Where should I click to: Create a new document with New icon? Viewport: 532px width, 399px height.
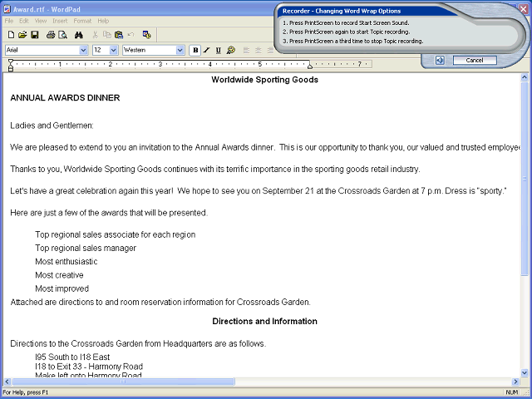click(x=11, y=35)
